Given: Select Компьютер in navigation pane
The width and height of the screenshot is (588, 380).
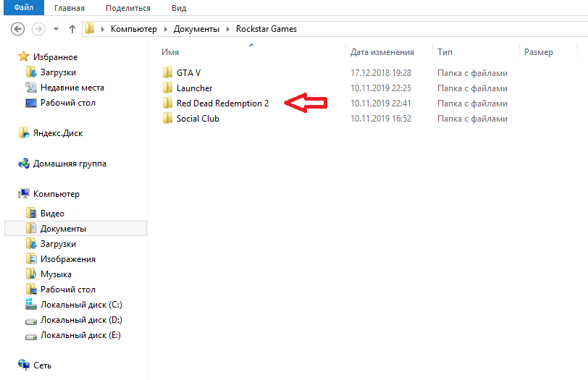Looking at the screenshot, I should pos(56,194).
